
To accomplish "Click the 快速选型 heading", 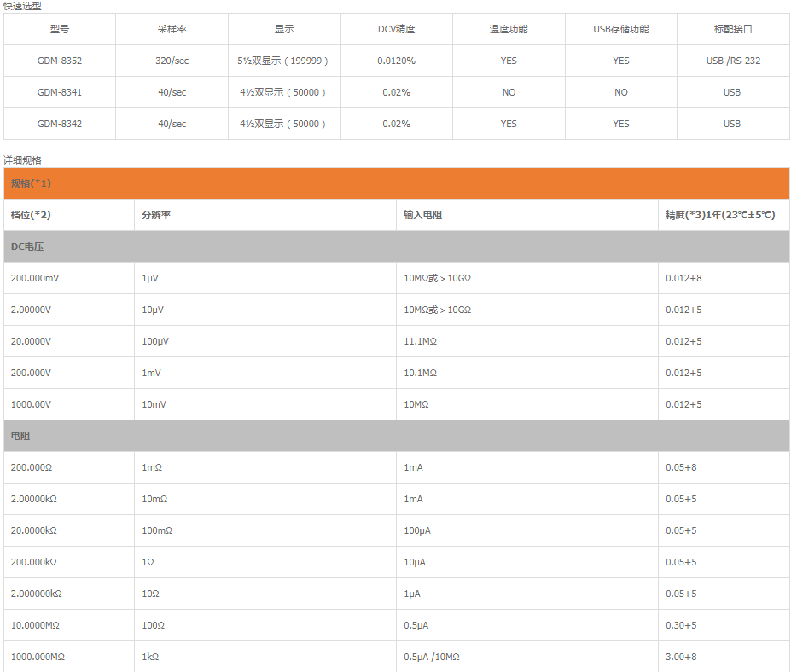I will point(22,6).
